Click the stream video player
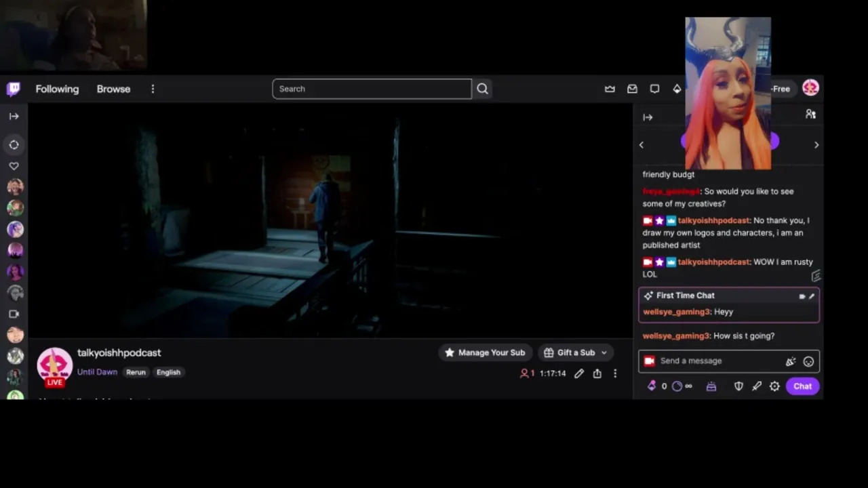Viewport: 868px width, 488px height. (330, 220)
